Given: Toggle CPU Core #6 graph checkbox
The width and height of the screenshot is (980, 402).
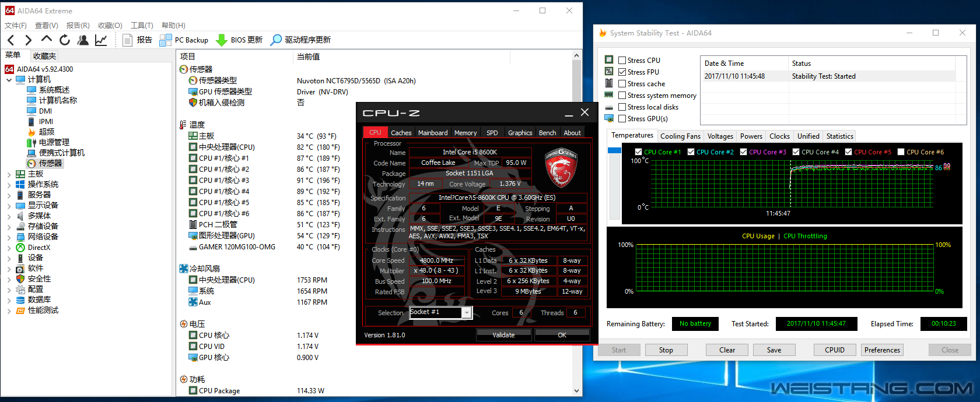Looking at the screenshot, I should click(901, 151).
